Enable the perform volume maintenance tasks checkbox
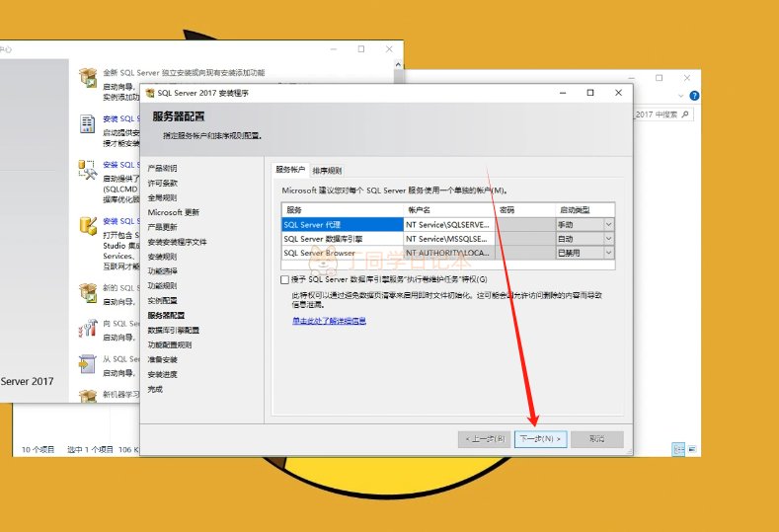This screenshot has width=779, height=532. (285, 280)
